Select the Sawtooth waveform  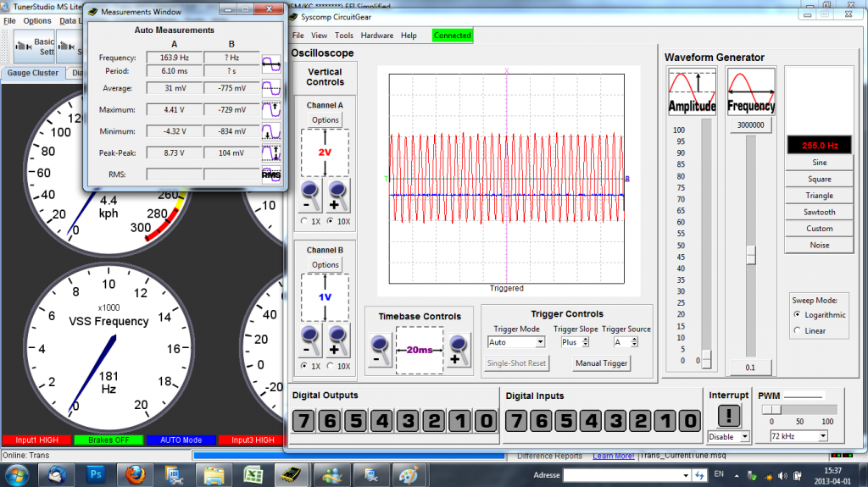820,212
